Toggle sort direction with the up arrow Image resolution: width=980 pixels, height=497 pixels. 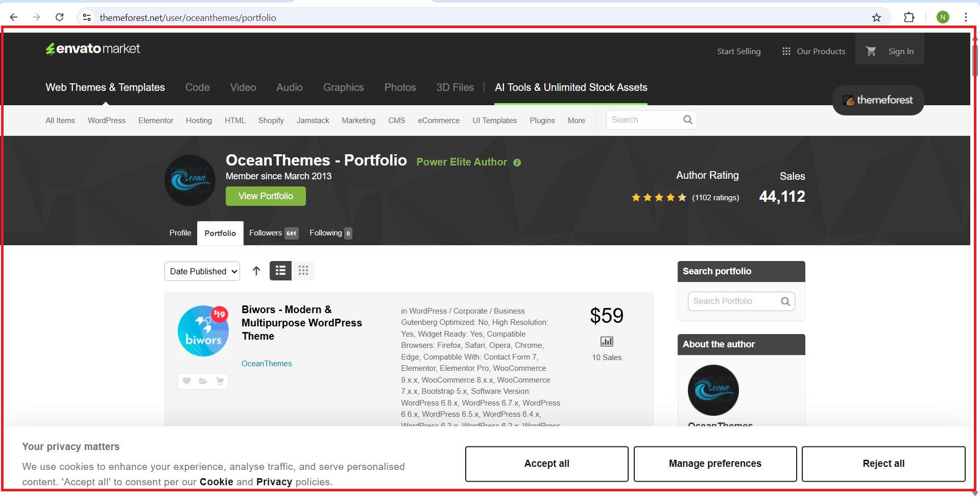(256, 271)
